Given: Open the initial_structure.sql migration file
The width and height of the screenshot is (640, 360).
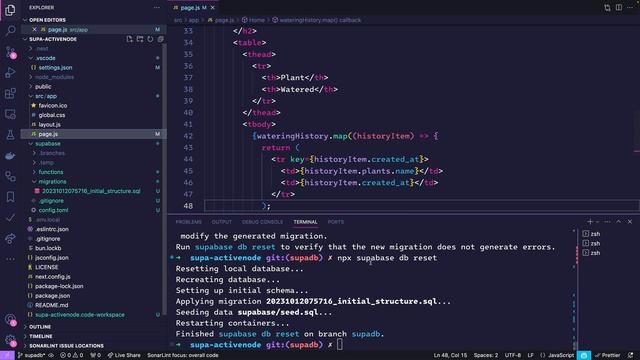Looking at the screenshot, I should (91, 191).
